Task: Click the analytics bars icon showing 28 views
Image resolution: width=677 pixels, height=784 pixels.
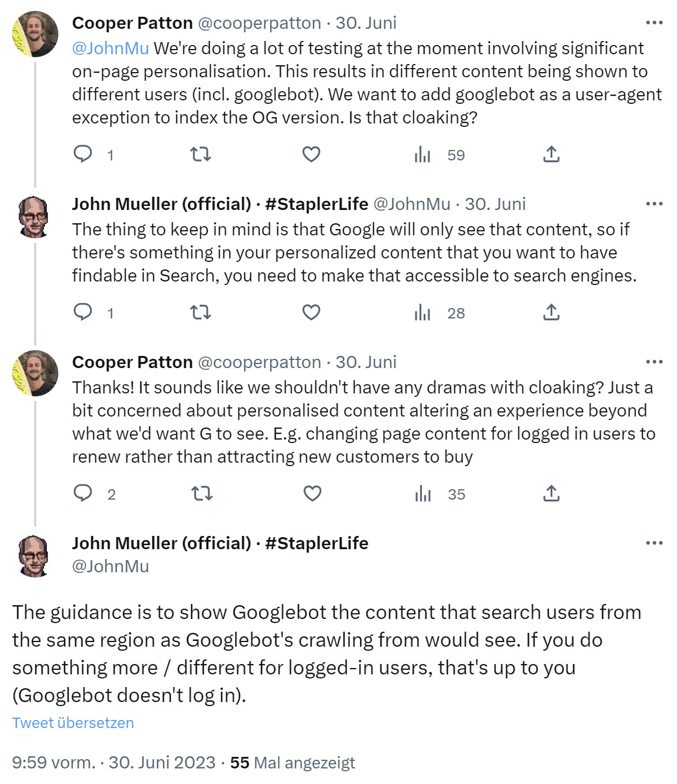Action: (x=423, y=313)
